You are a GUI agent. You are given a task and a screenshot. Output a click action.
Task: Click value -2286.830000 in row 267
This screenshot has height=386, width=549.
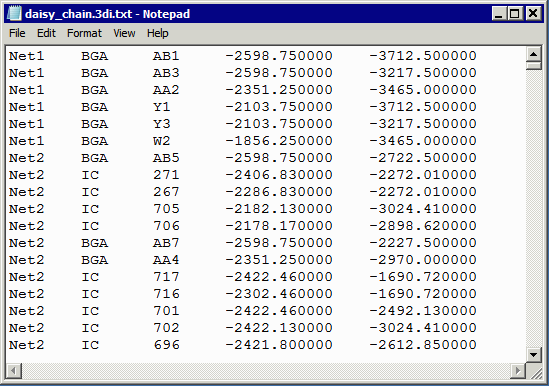pyautogui.click(x=279, y=192)
